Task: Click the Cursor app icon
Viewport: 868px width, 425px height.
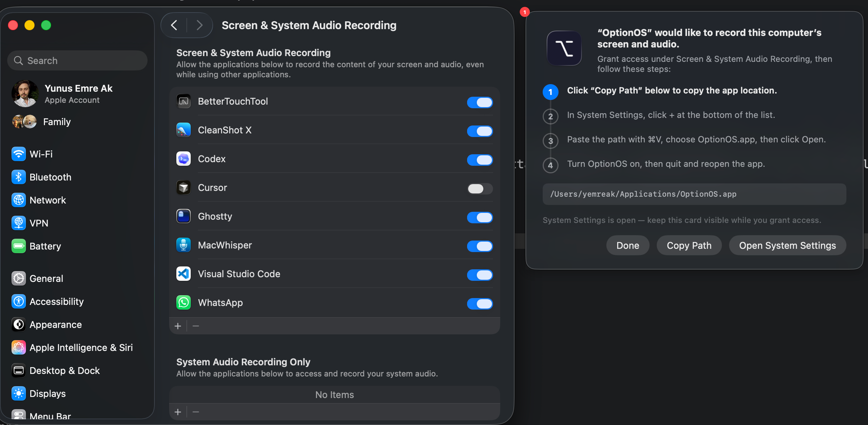Action: [x=184, y=188]
